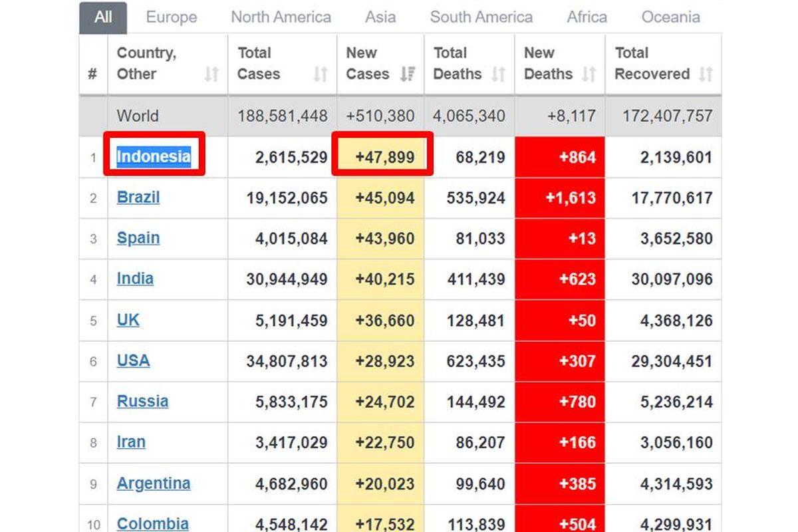
Task: Select the Oceania tab
Action: click(670, 17)
